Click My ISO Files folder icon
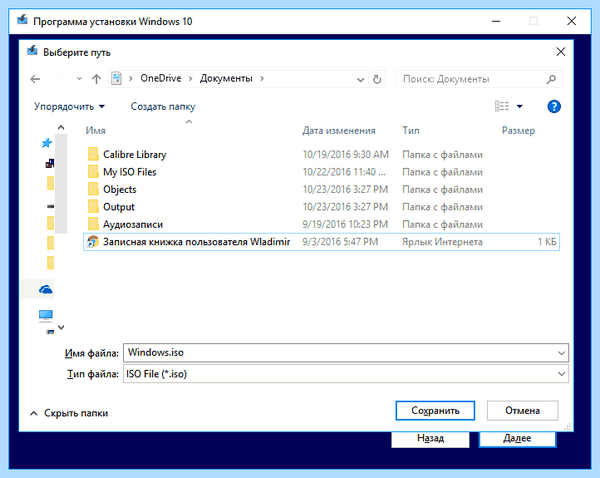Image resolution: width=600 pixels, height=478 pixels. (x=93, y=172)
